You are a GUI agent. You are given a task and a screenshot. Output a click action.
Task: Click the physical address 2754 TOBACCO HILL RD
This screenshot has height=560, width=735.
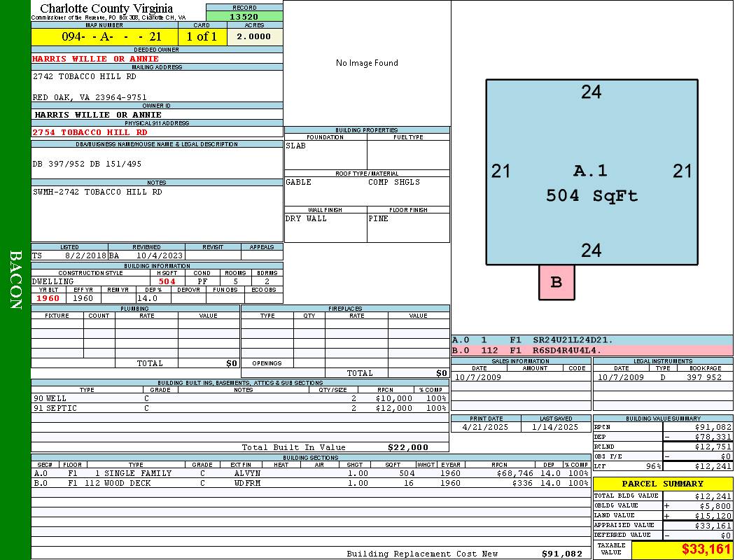90,132
